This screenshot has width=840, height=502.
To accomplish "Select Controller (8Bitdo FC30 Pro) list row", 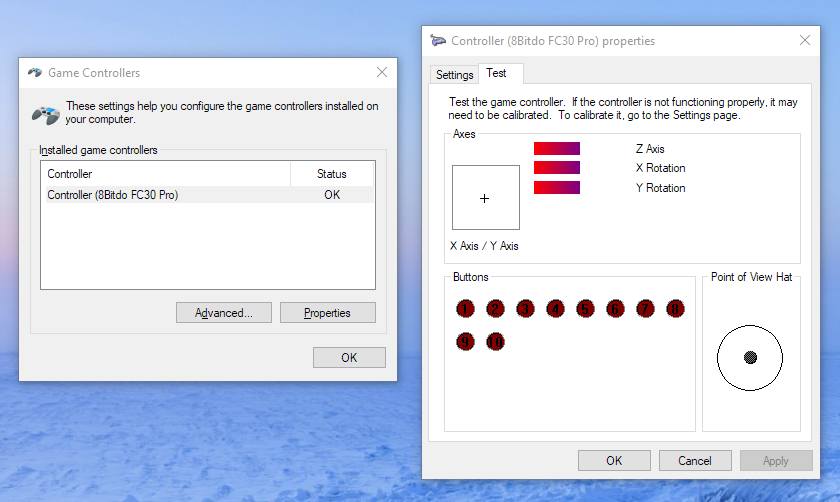I will point(208,194).
